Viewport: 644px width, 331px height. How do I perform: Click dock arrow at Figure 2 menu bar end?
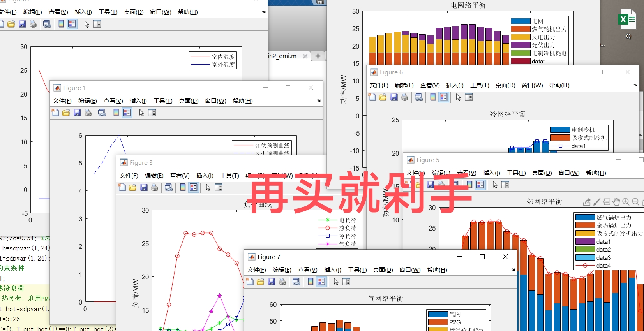(264, 12)
